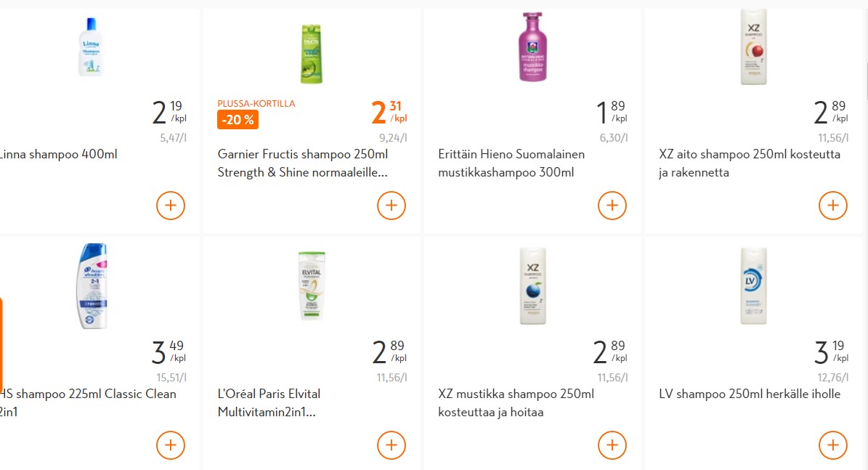Image resolution: width=868 pixels, height=470 pixels.
Task: Open Garnier Fructis shampoo 250ml product link
Action: [x=303, y=163]
